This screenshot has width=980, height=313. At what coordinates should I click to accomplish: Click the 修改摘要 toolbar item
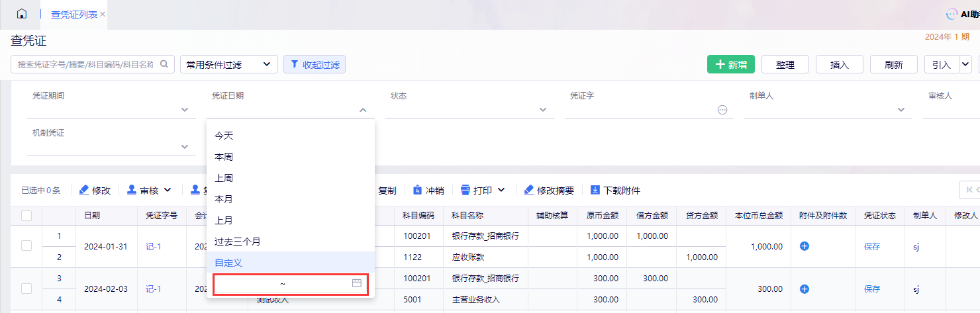click(x=549, y=191)
